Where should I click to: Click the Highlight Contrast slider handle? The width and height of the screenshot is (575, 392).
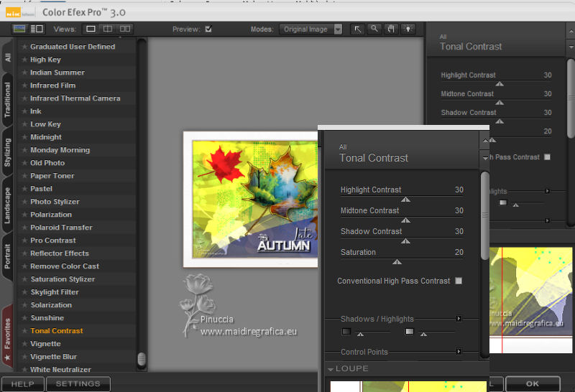point(405,200)
